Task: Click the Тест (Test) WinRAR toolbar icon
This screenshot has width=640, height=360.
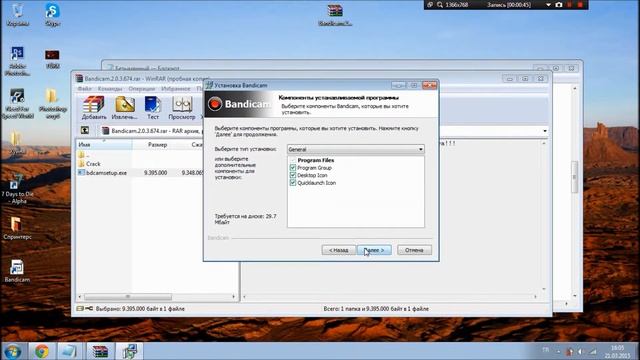Action: coord(153,108)
